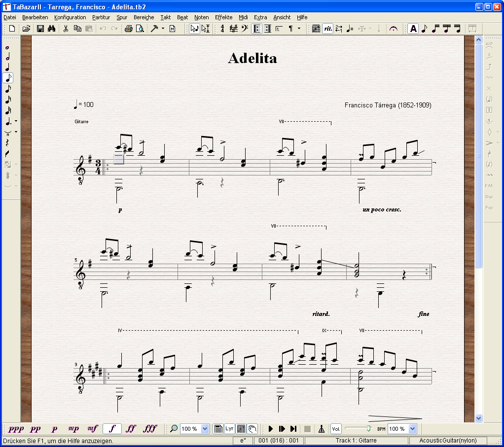The width and height of the screenshot is (504, 447).
Task: Toggle the bold 'A' automatic beaming button
Action: point(413,29)
